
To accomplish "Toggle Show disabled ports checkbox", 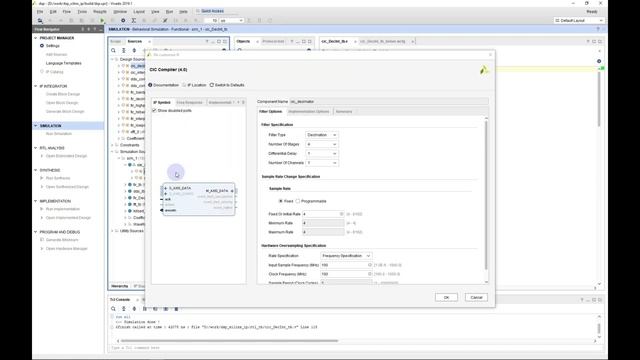I will (154, 111).
